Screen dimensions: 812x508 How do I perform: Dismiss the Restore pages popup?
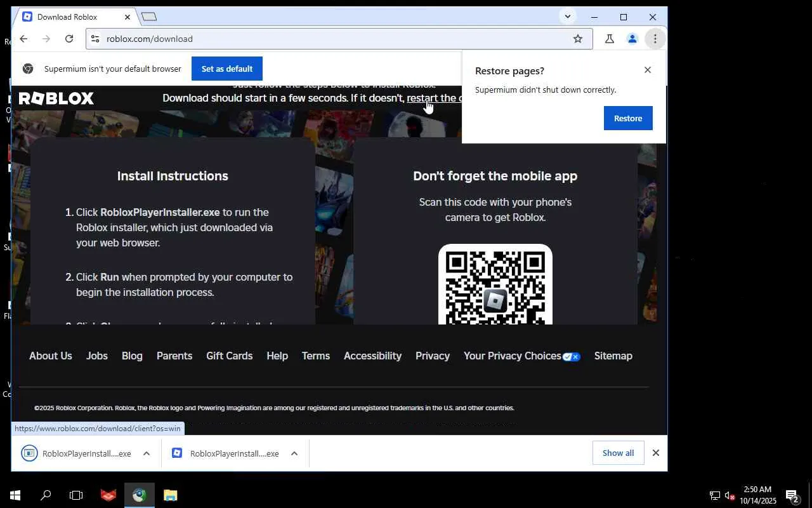[648, 70]
